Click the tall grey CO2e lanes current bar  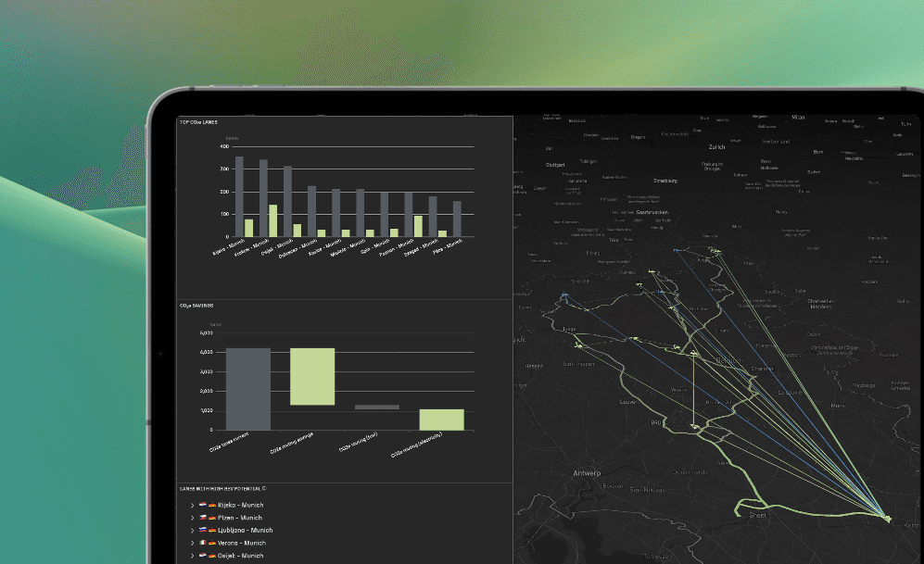pos(248,389)
